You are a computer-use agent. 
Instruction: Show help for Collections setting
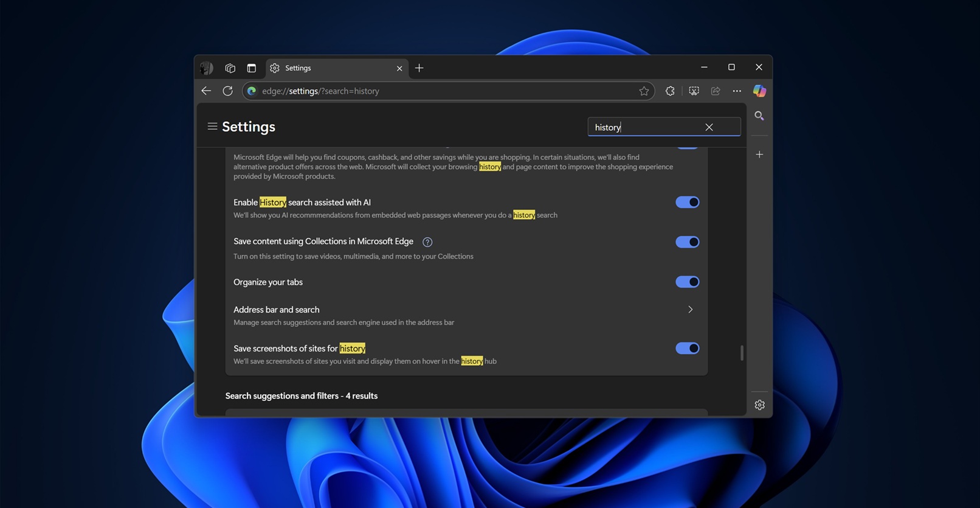427,242
